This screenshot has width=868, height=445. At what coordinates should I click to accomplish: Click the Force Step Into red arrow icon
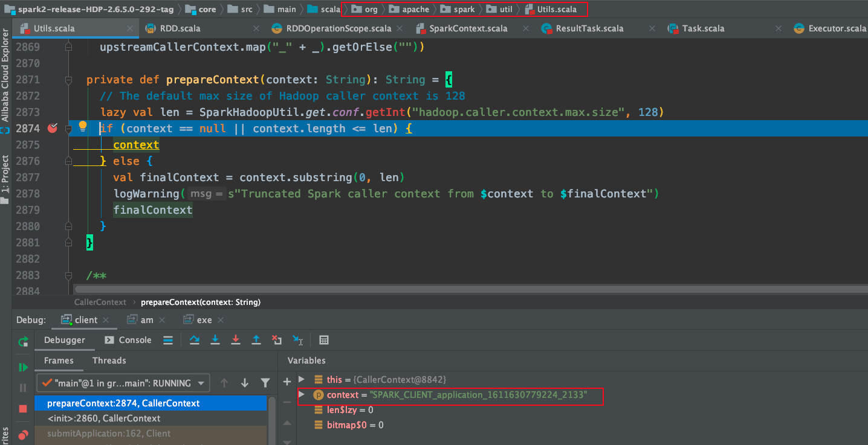click(236, 340)
